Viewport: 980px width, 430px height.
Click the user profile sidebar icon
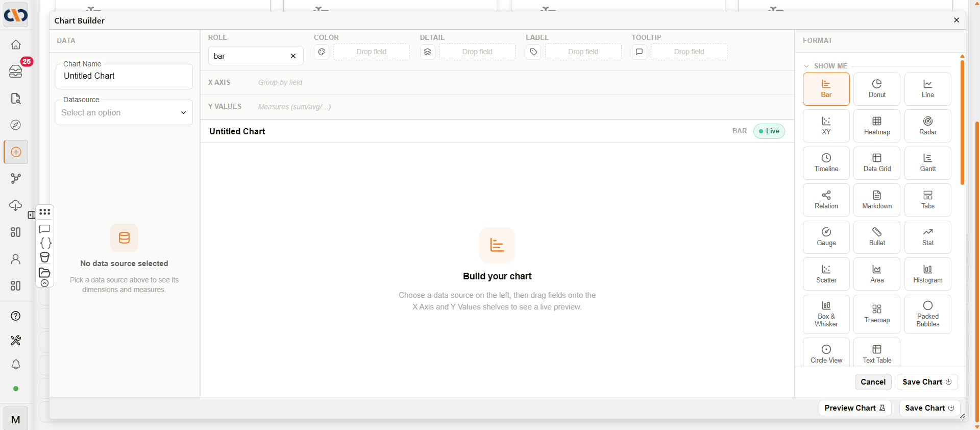(x=16, y=259)
